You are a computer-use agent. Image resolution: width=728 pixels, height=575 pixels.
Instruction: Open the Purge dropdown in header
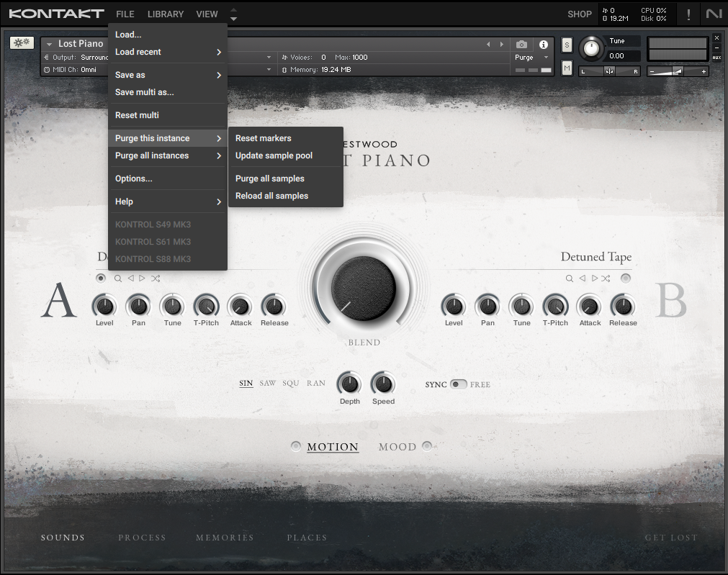coord(531,58)
